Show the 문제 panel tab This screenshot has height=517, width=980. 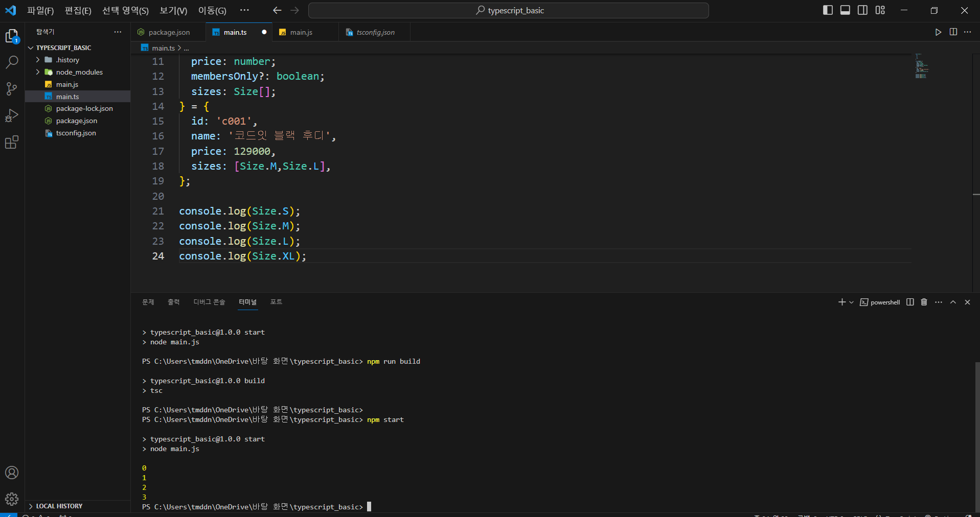[148, 302]
